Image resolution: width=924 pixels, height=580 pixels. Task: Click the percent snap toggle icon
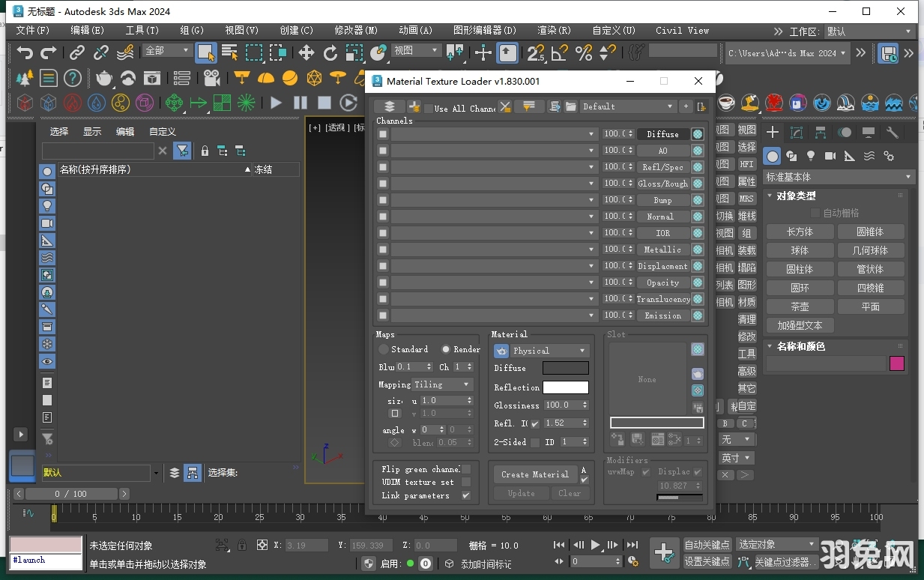pyautogui.click(x=584, y=52)
